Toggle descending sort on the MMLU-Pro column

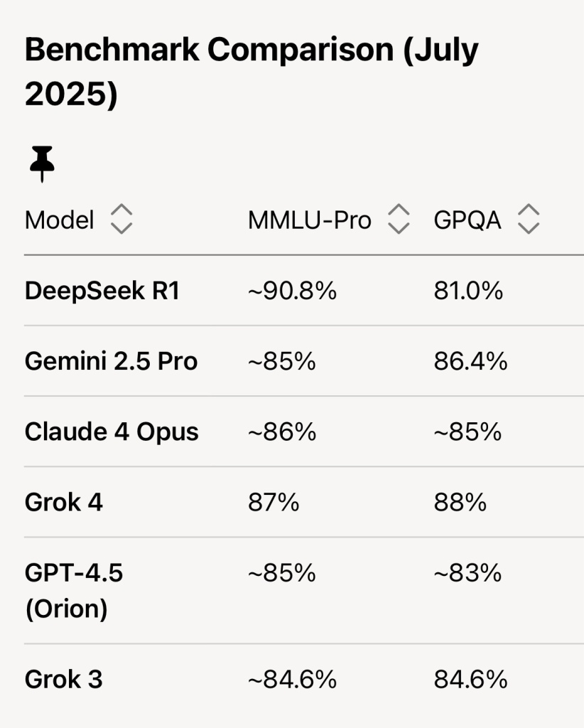[x=399, y=227]
